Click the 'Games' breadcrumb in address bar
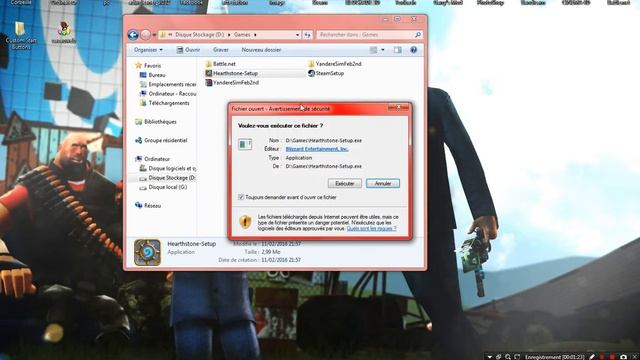The height and width of the screenshot is (360, 640). 242,35
